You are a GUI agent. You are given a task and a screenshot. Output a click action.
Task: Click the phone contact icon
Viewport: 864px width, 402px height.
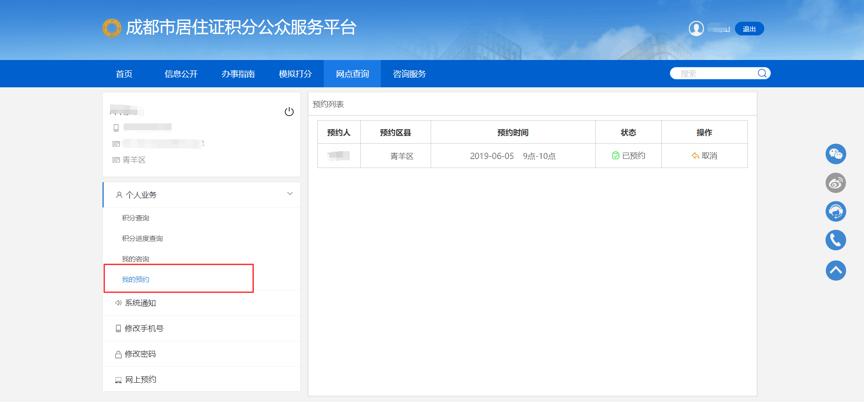point(835,240)
